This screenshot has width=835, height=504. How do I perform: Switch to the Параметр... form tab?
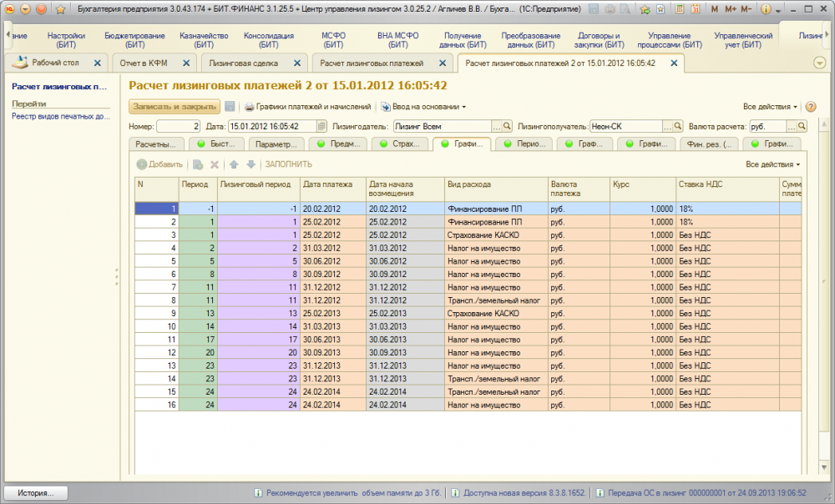pyautogui.click(x=276, y=144)
